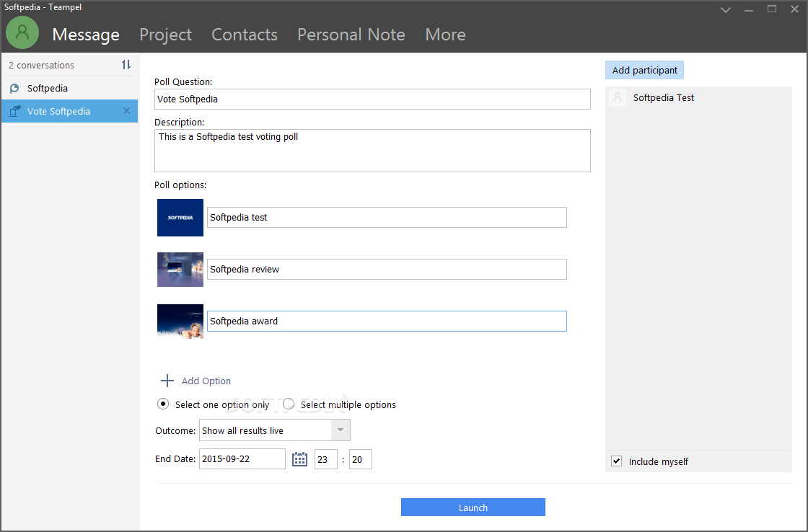The image size is (808, 532).
Task: Click the End Date field 2015-09-22
Action: pos(242,459)
